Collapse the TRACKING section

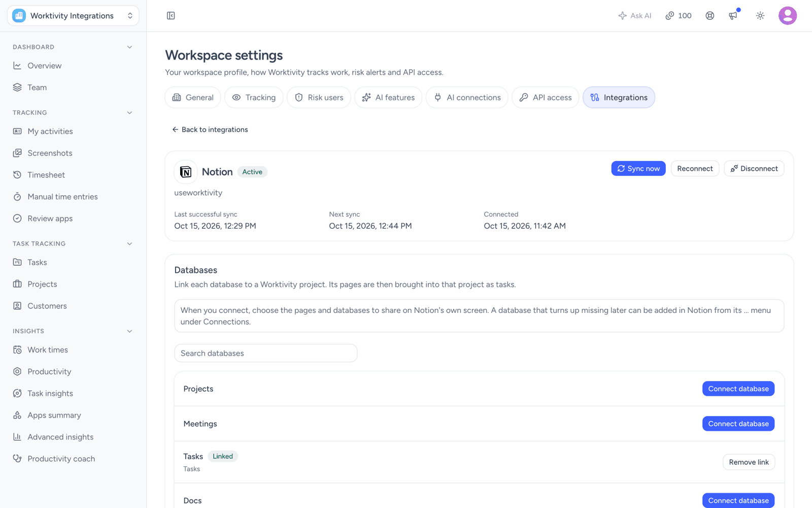pos(129,113)
